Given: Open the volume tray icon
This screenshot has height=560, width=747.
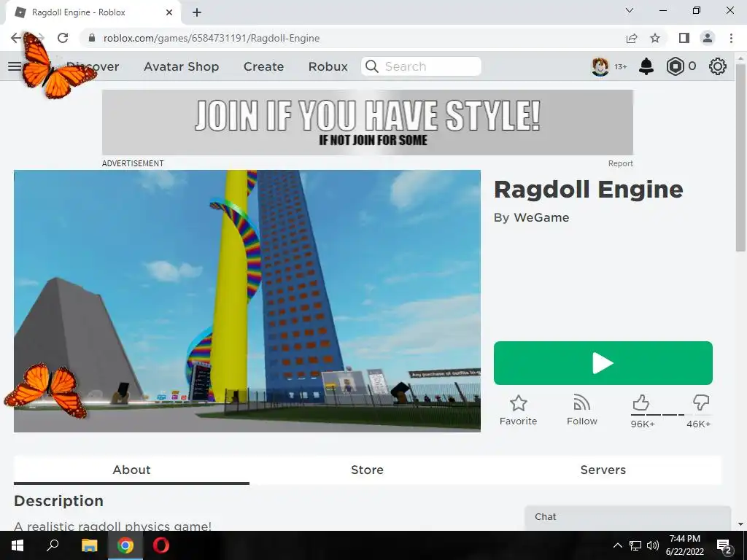Looking at the screenshot, I should pyautogui.click(x=653, y=545).
